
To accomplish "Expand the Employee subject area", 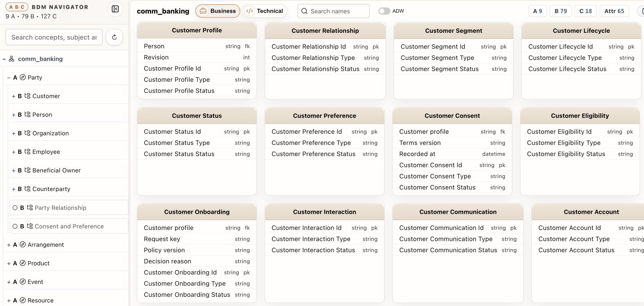I will [14, 152].
